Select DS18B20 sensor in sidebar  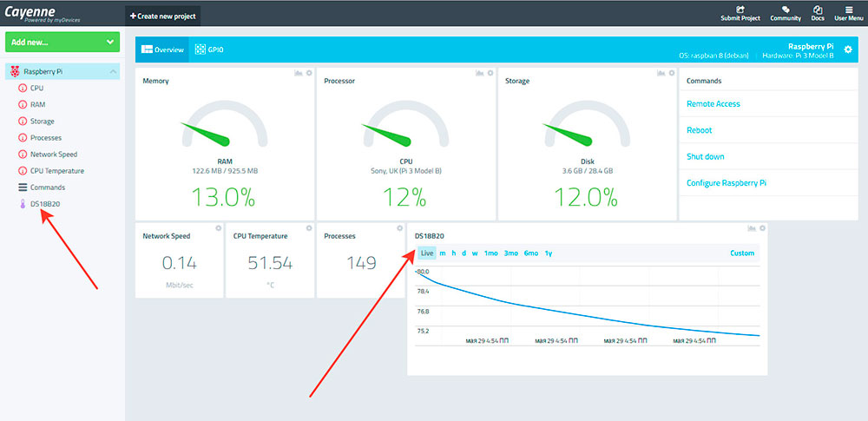[45, 204]
